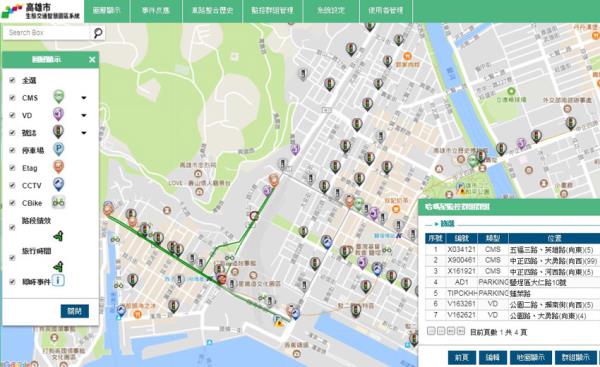Select table row V163261 VD

pos(512,304)
